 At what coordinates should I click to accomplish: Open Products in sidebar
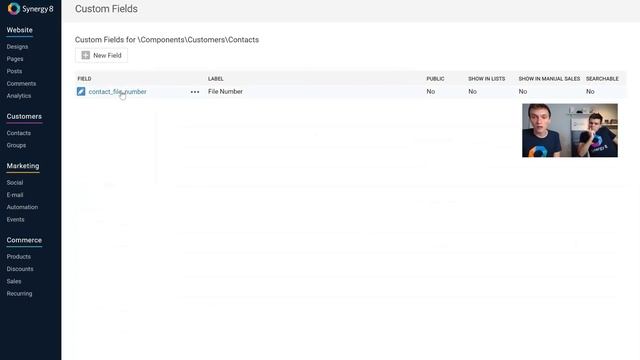click(x=18, y=256)
